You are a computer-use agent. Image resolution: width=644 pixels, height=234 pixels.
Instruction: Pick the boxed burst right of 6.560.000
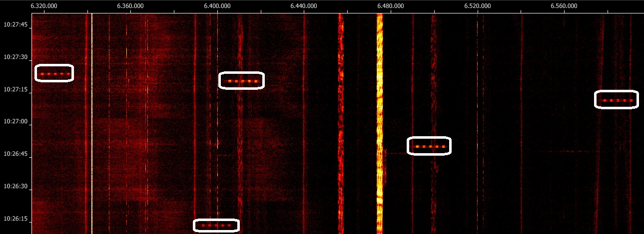pyautogui.click(x=617, y=100)
